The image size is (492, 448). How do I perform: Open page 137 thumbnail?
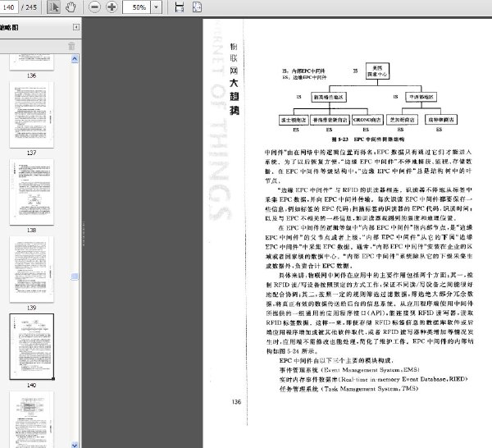click(x=31, y=115)
